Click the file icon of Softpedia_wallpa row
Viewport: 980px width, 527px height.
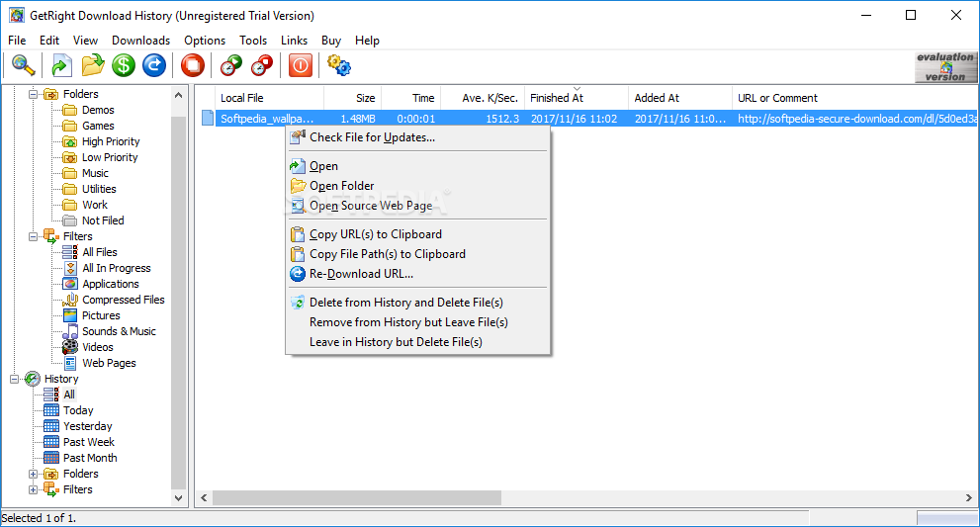[208, 118]
